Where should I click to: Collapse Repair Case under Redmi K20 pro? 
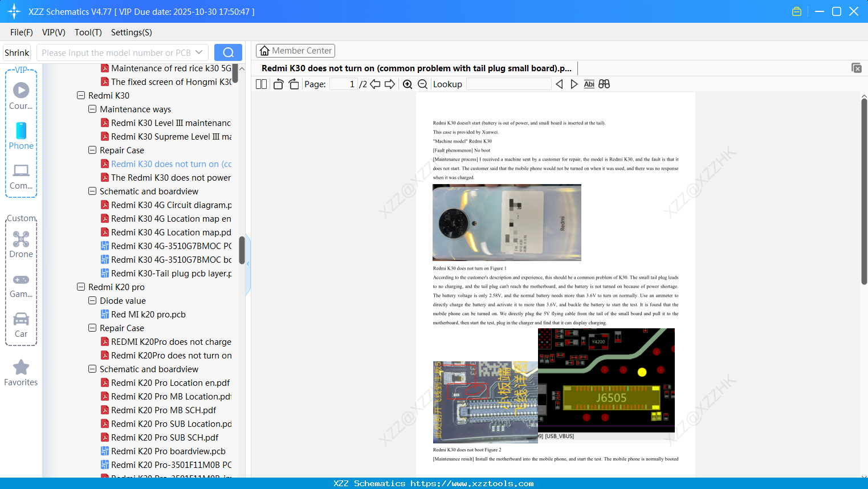92,328
